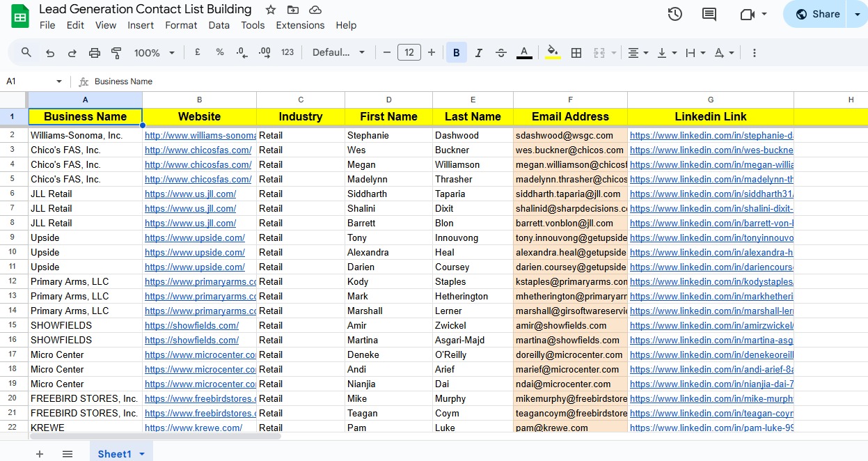Move document with the folder icon
Viewport: 868px width, 461px height.
[x=293, y=10]
